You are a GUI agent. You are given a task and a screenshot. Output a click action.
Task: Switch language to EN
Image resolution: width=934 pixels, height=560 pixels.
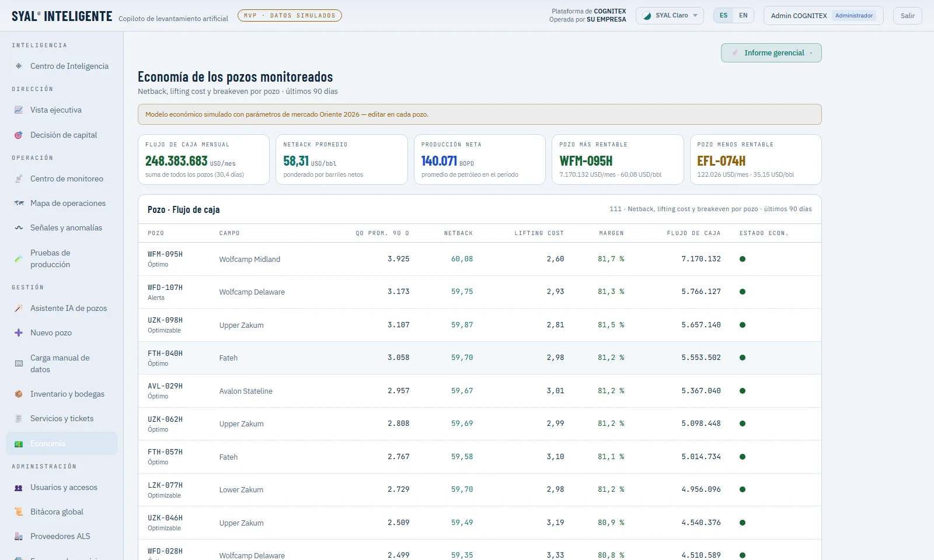pyautogui.click(x=743, y=16)
